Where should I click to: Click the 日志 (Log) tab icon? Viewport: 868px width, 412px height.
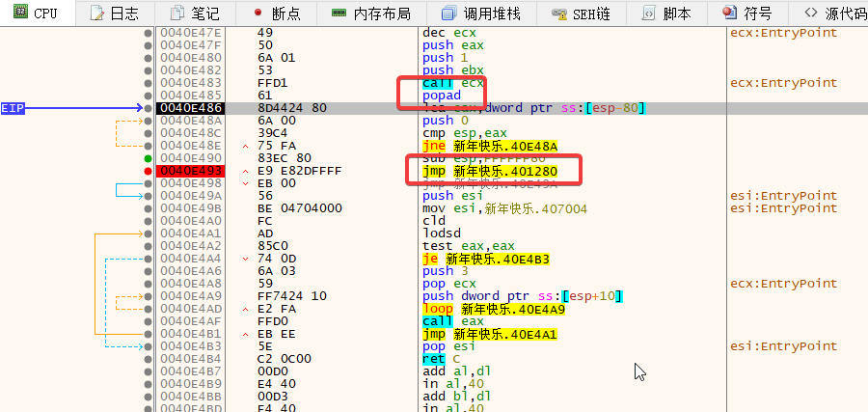[x=96, y=14]
